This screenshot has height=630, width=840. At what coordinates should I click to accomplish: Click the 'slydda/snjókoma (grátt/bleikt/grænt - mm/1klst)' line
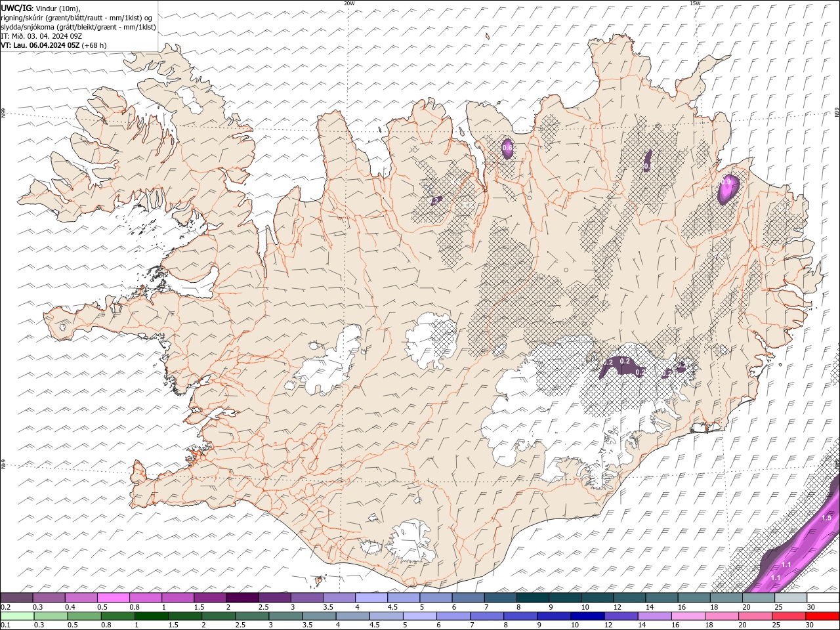[78, 27]
